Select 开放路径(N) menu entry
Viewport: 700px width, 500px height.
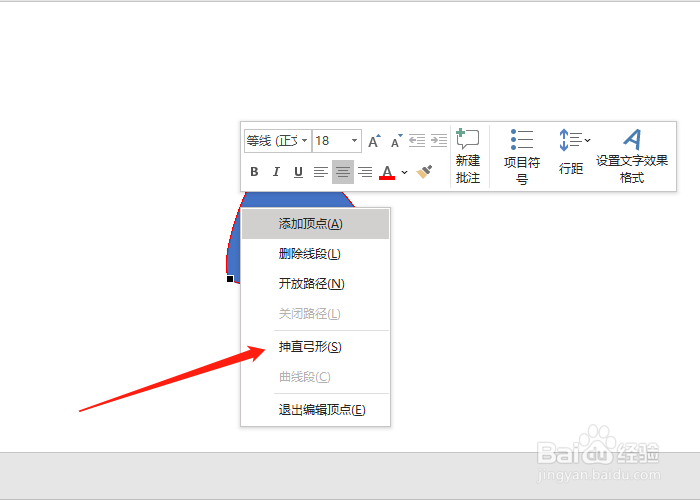click(x=315, y=283)
